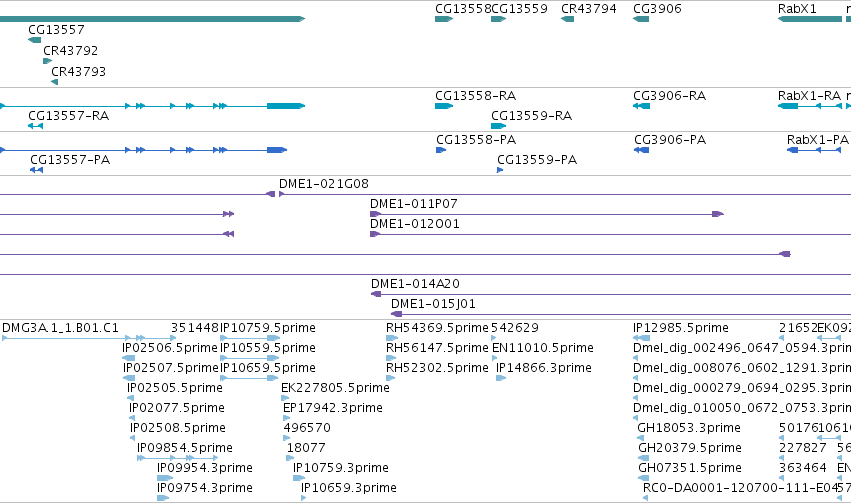Select protein CG13559-PA

coord(500,170)
